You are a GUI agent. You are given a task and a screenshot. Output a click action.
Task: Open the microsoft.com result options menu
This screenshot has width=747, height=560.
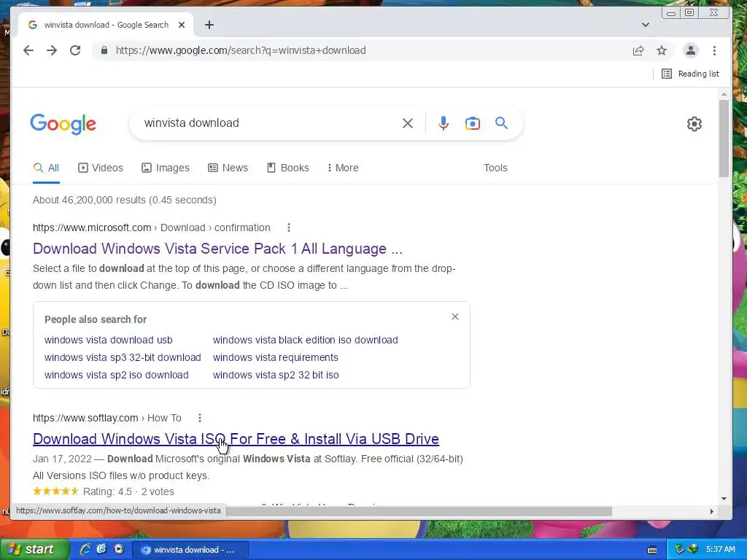[288, 227]
